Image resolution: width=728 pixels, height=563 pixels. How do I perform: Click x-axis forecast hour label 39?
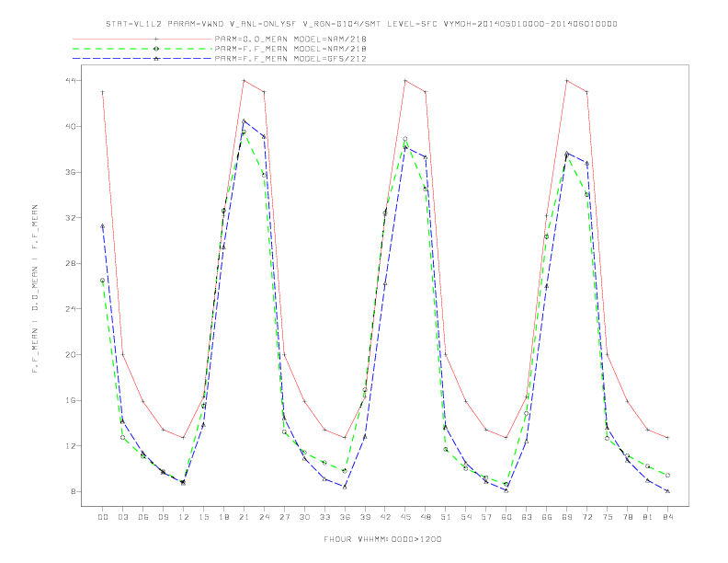(365, 517)
